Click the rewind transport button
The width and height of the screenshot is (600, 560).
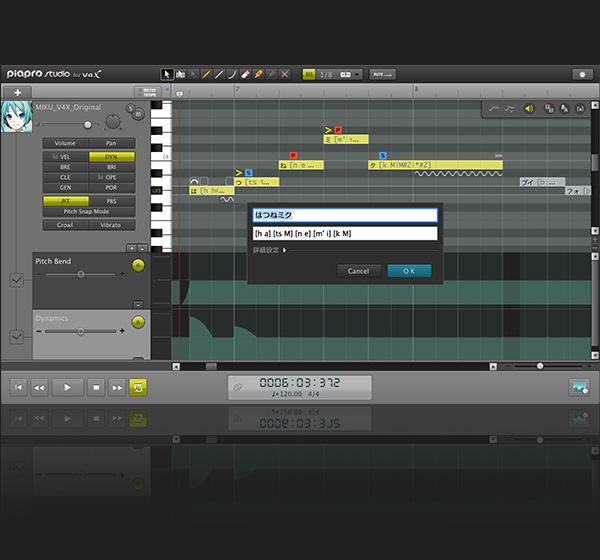click(x=39, y=387)
